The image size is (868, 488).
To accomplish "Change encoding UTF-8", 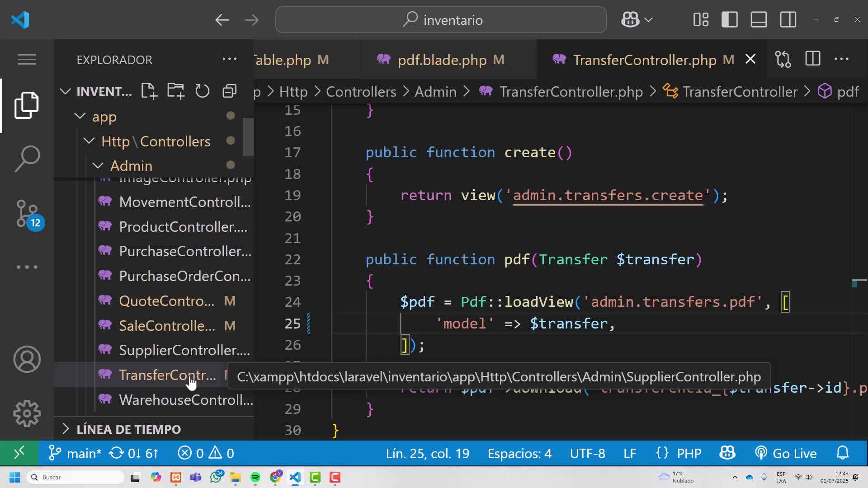I will 587,453.
